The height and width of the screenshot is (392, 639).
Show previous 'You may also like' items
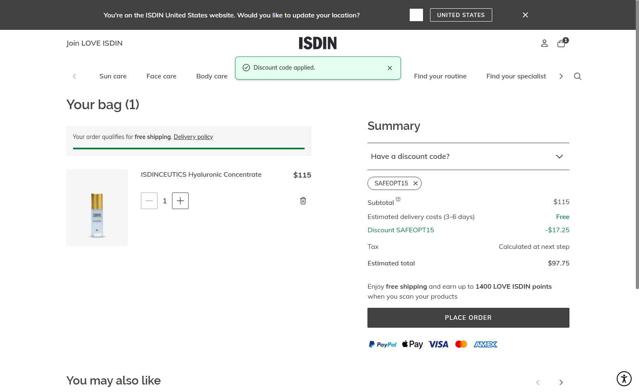point(538,382)
